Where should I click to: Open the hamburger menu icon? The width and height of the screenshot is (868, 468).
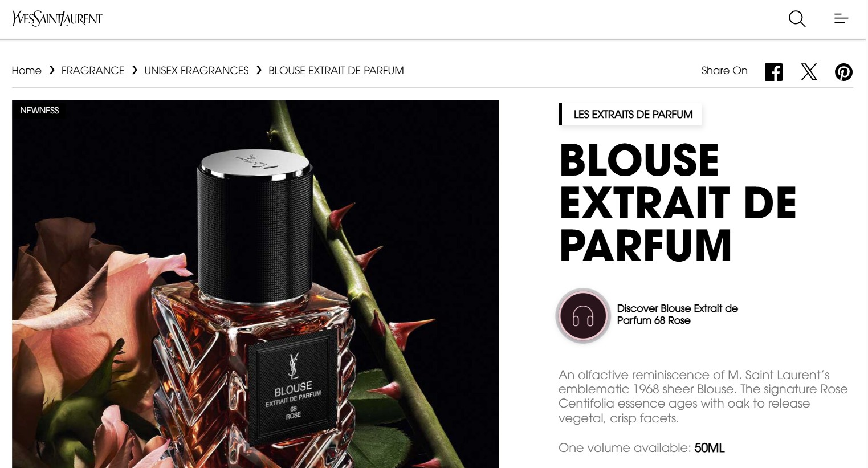[x=841, y=19]
